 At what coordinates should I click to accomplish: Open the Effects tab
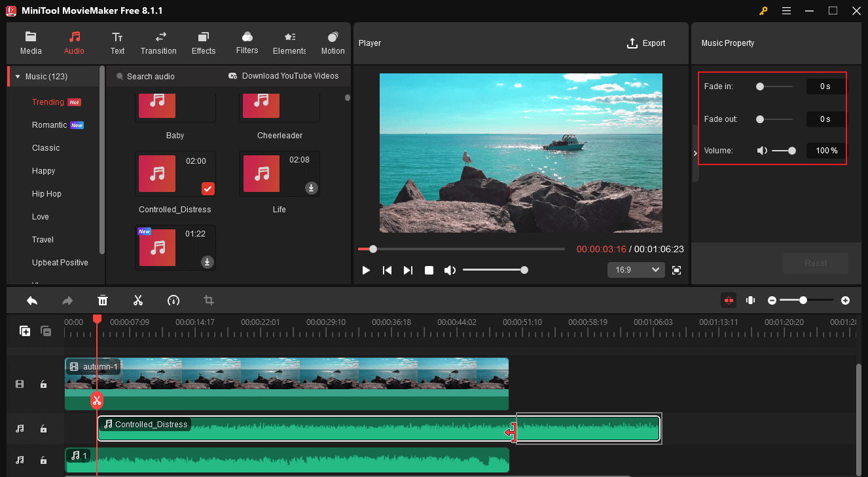click(x=204, y=43)
